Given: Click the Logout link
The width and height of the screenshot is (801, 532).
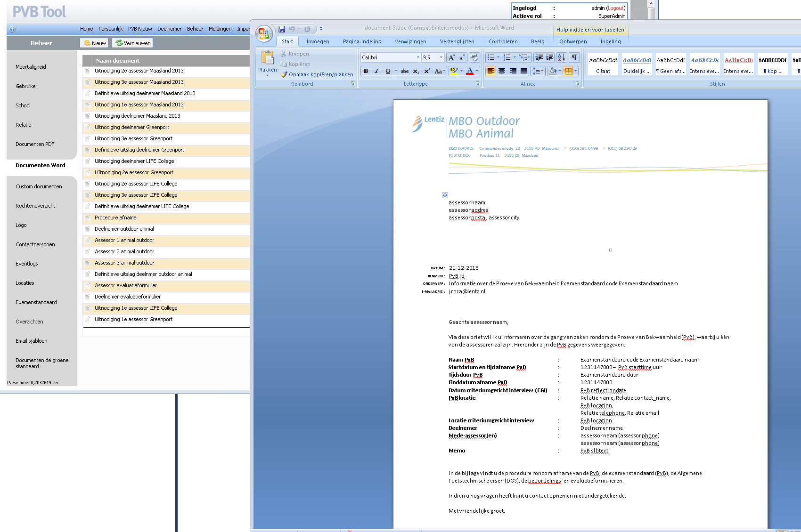Looking at the screenshot, I should pyautogui.click(x=616, y=8).
